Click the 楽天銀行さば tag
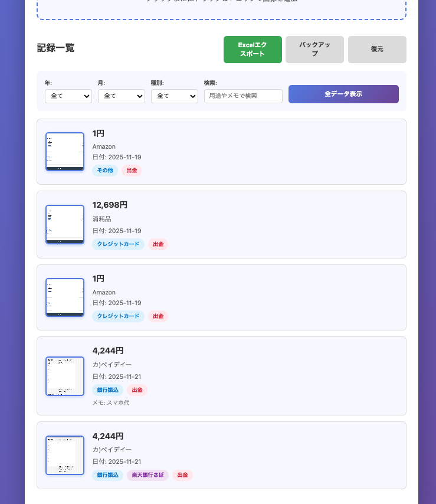436x504 pixels. [147, 475]
